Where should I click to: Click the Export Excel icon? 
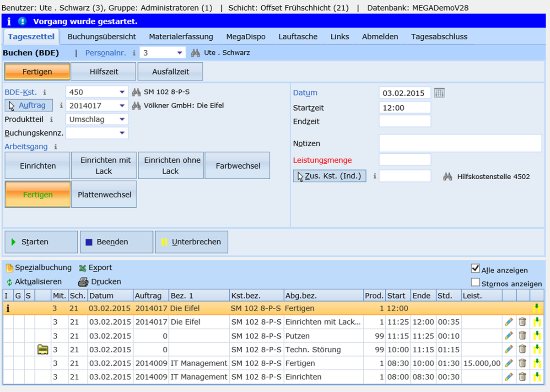pos(82,268)
